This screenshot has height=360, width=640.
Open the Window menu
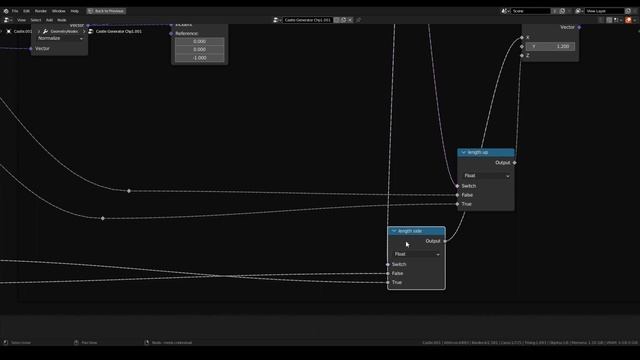58,11
